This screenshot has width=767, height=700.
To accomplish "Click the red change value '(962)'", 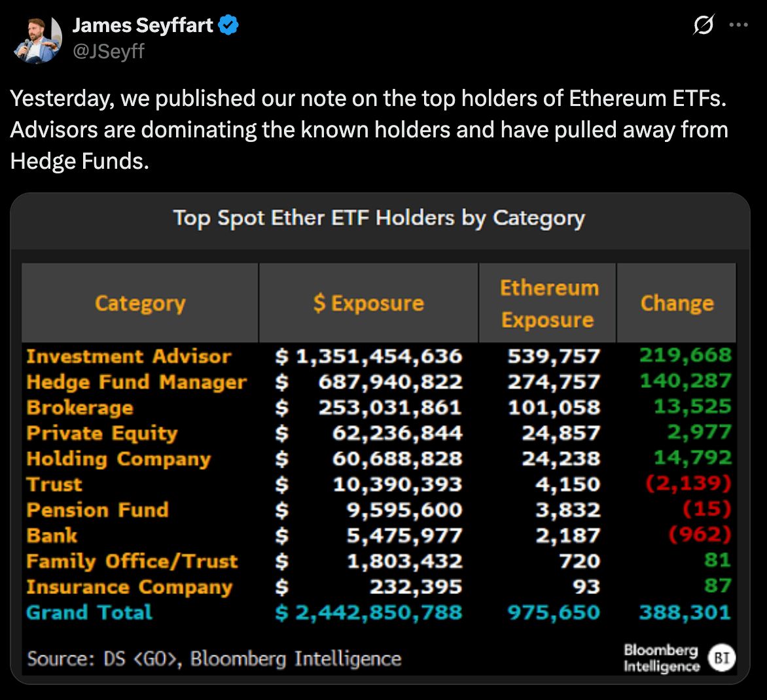I will (x=700, y=534).
